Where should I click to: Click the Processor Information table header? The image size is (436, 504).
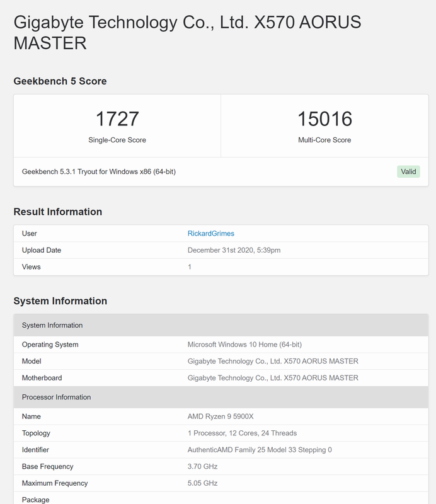[221, 397]
